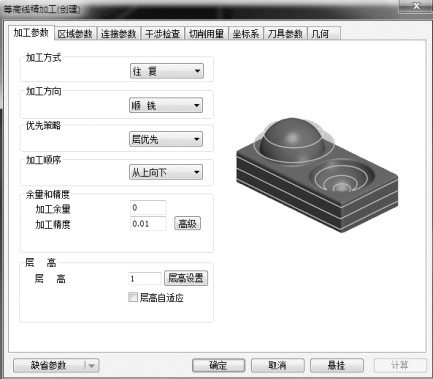Switch to the 区域参数 tab
This screenshot has height=379, width=433.
[x=75, y=34]
